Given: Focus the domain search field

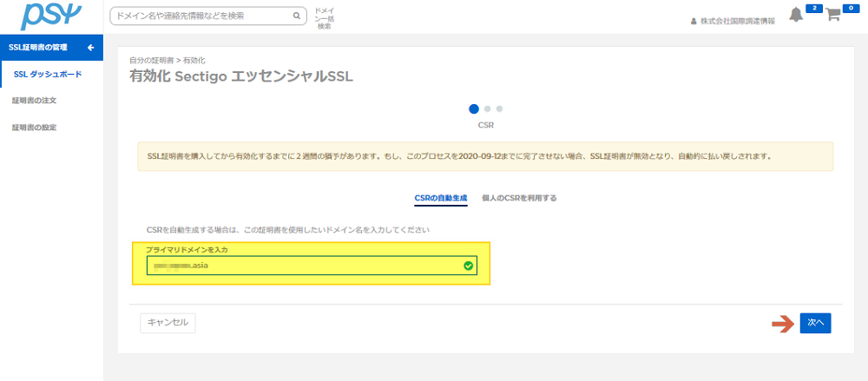Looking at the screenshot, I should (x=208, y=16).
